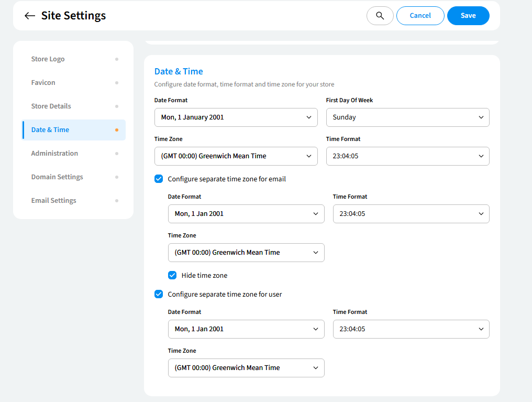Screen dimensions: 532x402
Task: Uncheck Configure separate time zone for email
Action: pyautogui.click(x=159, y=179)
